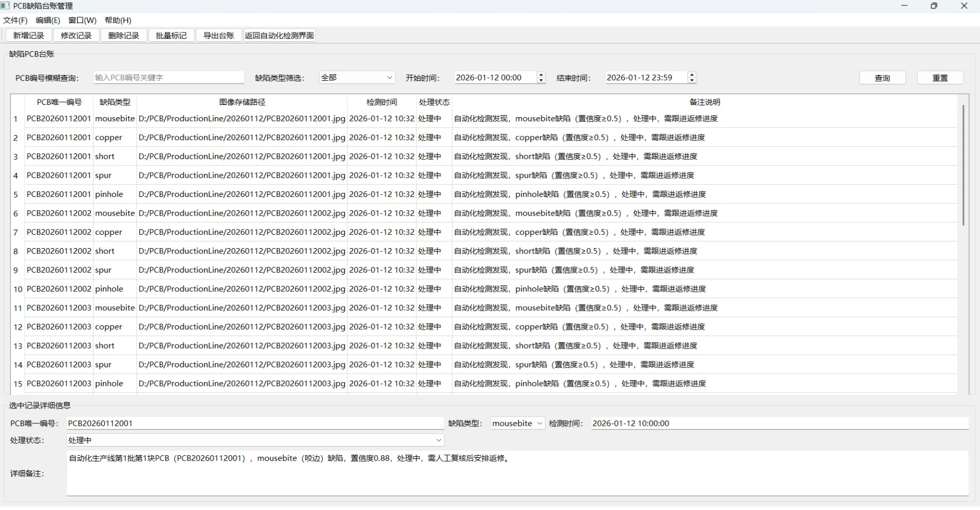Viewport: 980px width, 510px height.
Task: Open the 帮助(H) menu
Action: [118, 20]
